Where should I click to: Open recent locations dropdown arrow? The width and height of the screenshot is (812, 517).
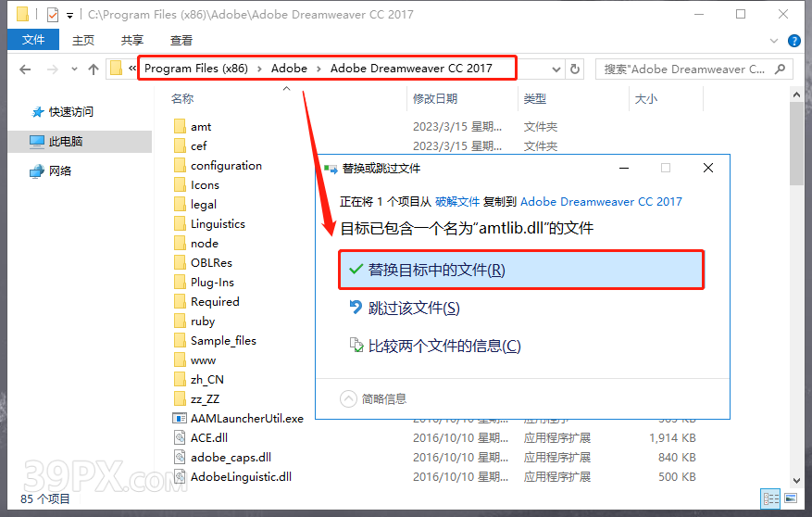click(75, 69)
